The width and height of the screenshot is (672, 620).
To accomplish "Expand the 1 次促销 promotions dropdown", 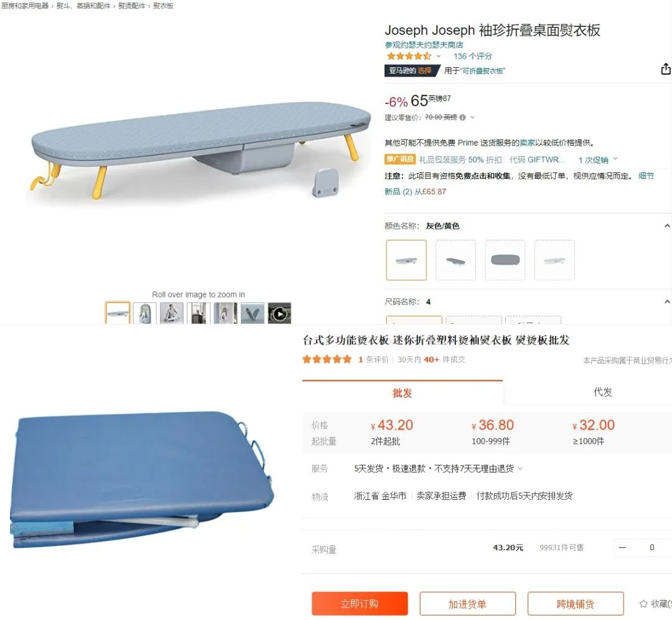I will (x=598, y=159).
